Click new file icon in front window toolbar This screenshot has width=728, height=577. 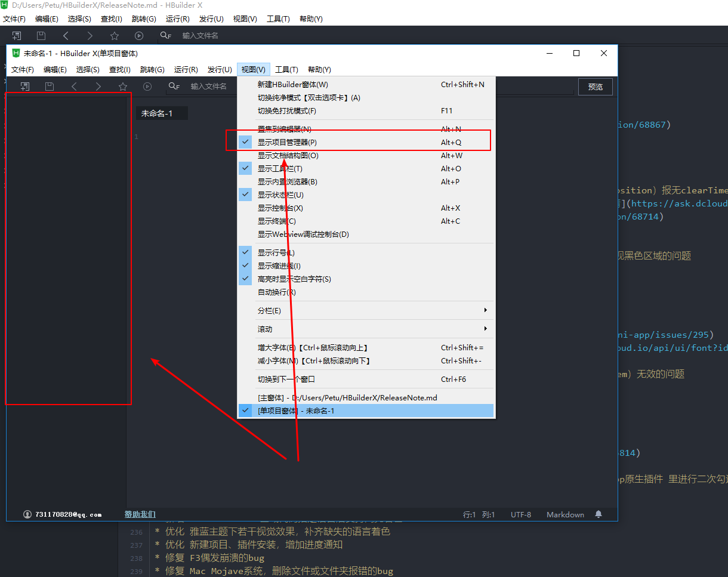[25, 87]
